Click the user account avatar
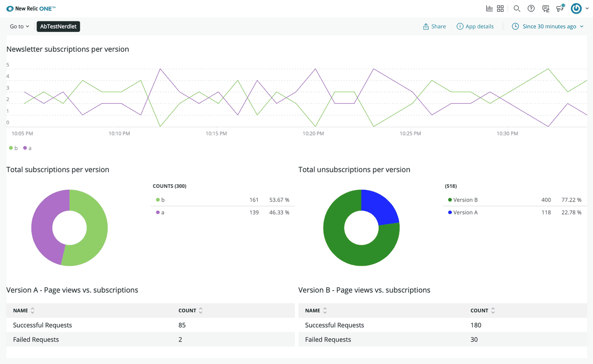Image resolution: width=593 pixels, height=364 pixels. [576, 9]
